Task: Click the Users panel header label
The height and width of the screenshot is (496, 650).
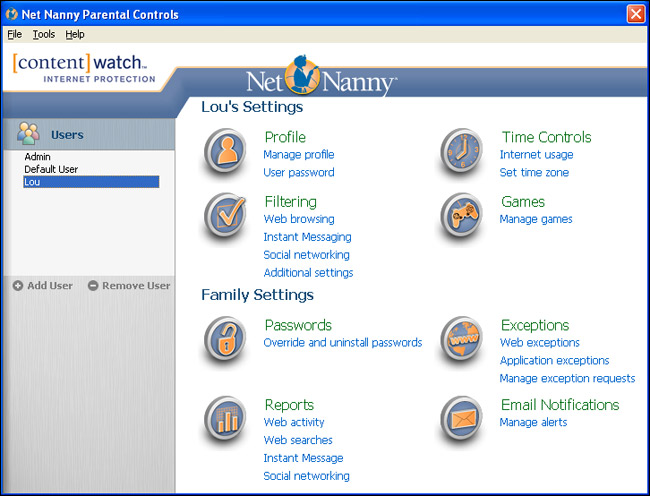Action: click(67, 135)
